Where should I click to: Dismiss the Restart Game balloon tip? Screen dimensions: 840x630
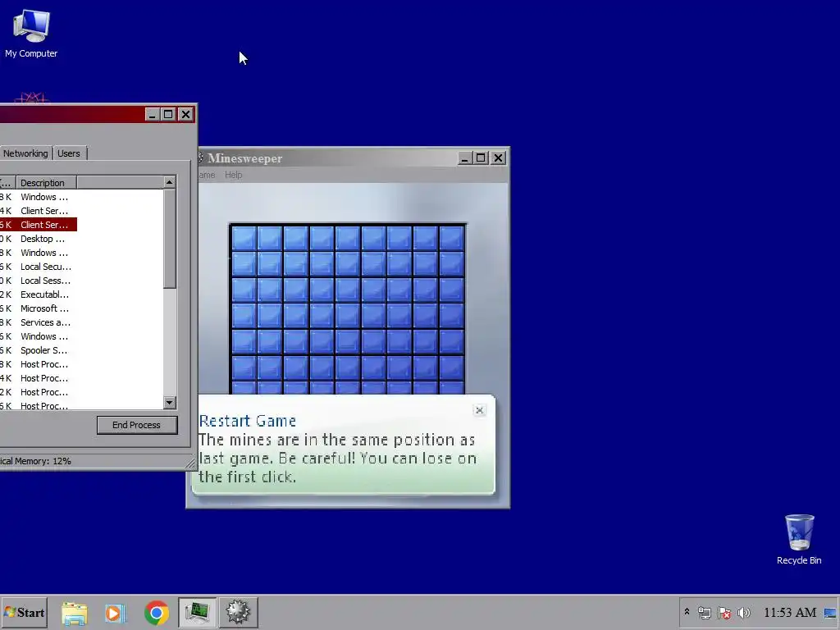(479, 410)
